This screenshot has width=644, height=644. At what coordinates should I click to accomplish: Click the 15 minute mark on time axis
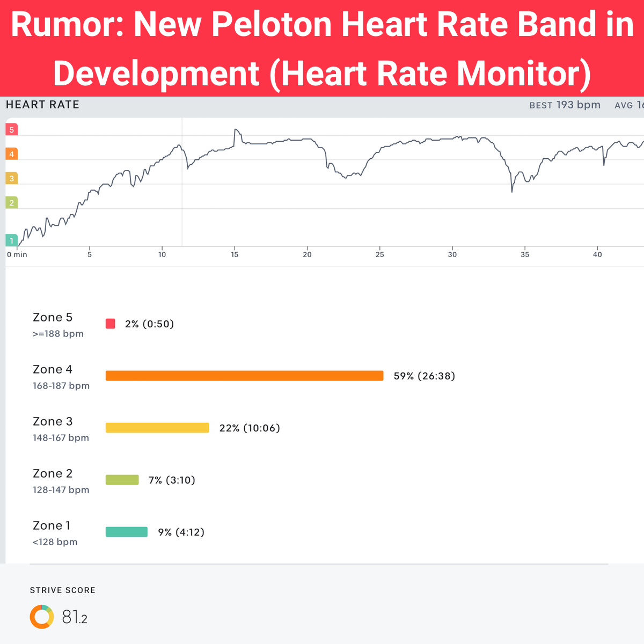coord(235,254)
